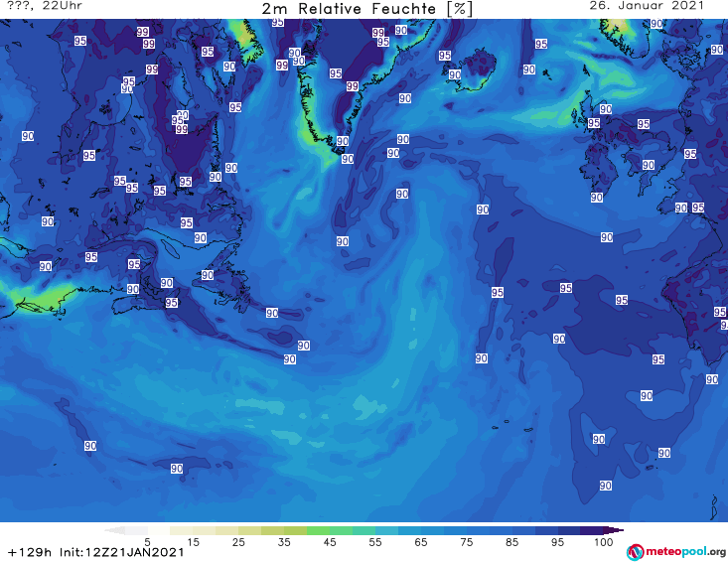Click the darkest purple colorbar segment left of 100
Viewport: 728px width, 562px height.
[x=592, y=530]
